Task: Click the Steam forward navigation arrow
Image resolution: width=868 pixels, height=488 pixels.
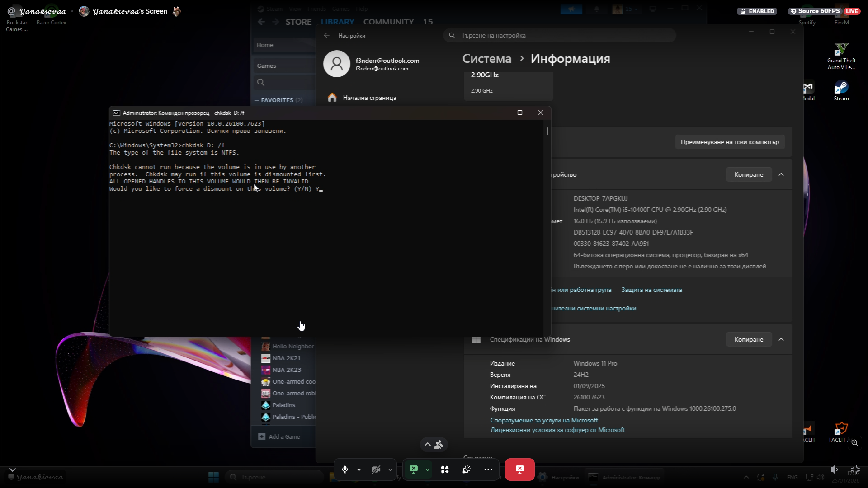Action: pos(276,22)
